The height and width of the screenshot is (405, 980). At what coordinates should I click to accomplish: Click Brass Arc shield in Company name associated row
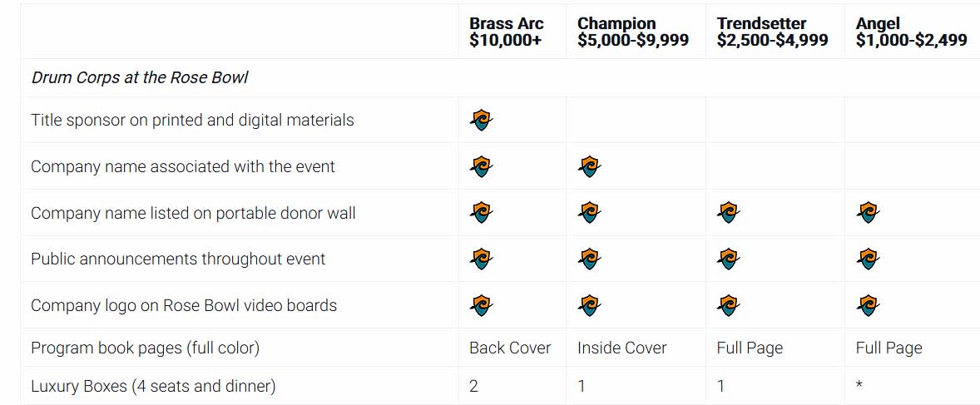481,167
